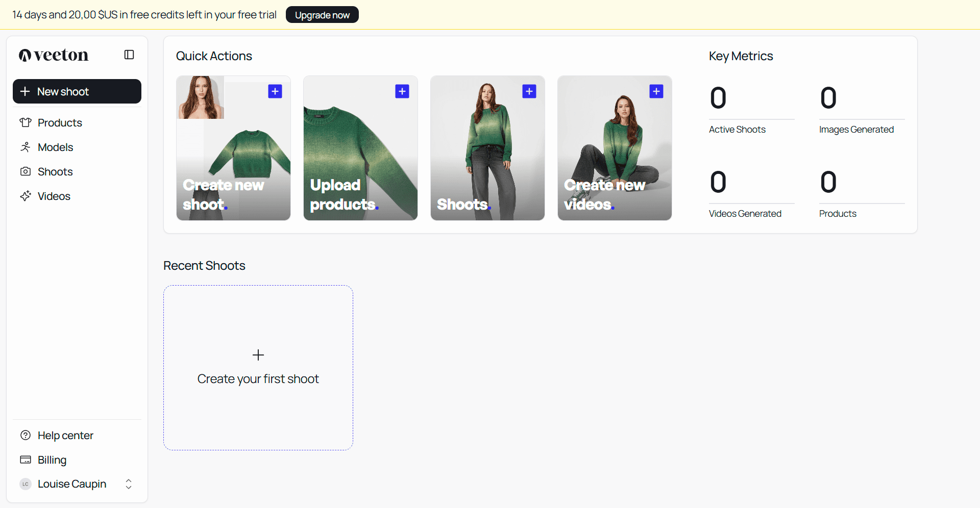The height and width of the screenshot is (508, 980).
Task: Open Billing via the card icon
Action: pos(26,460)
